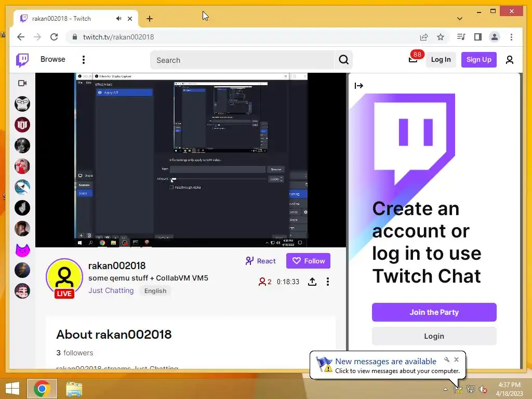Click the New messages are available text

pyautogui.click(x=386, y=362)
